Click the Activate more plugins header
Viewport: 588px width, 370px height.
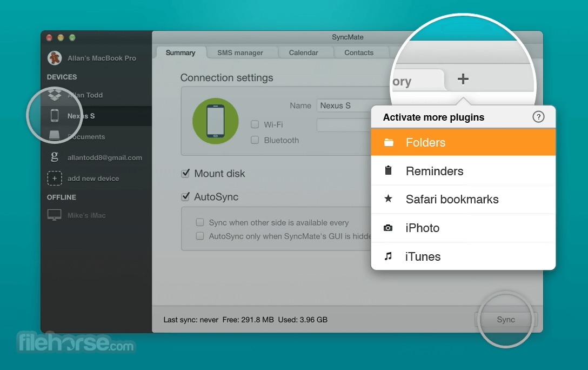(x=433, y=117)
